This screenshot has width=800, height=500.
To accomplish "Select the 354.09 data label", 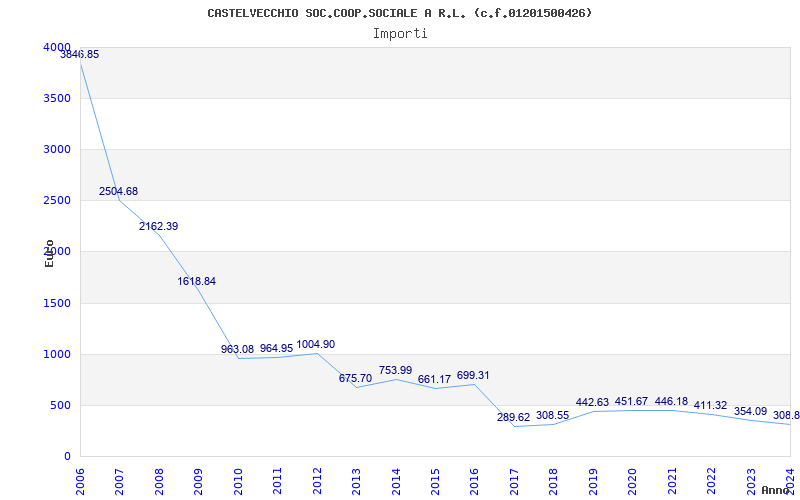I will (751, 411).
